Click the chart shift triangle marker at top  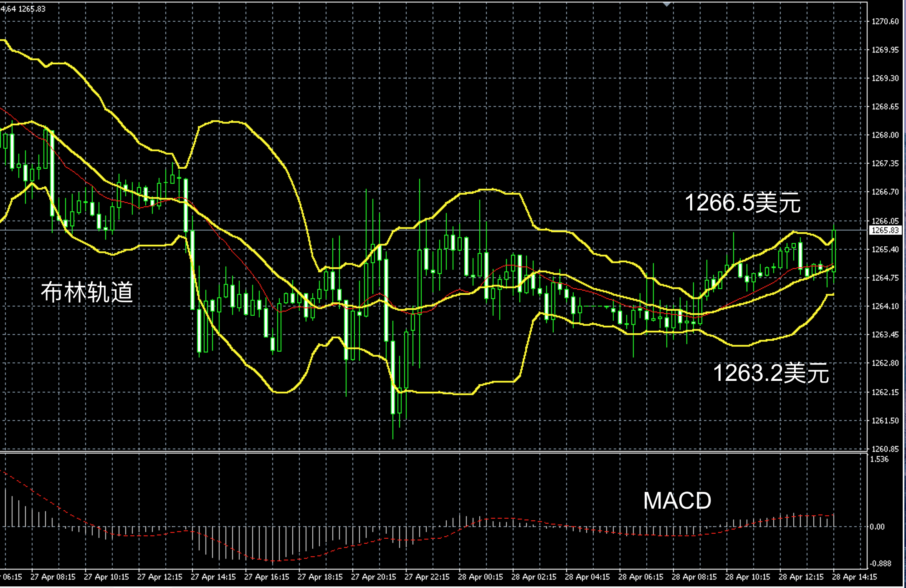pos(667,4)
